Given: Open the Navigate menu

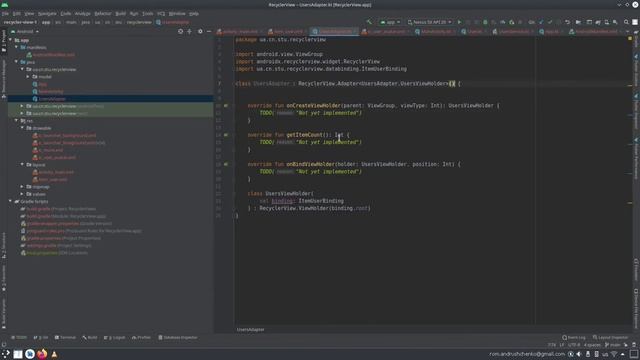Looking at the screenshot, I should point(47,13).
